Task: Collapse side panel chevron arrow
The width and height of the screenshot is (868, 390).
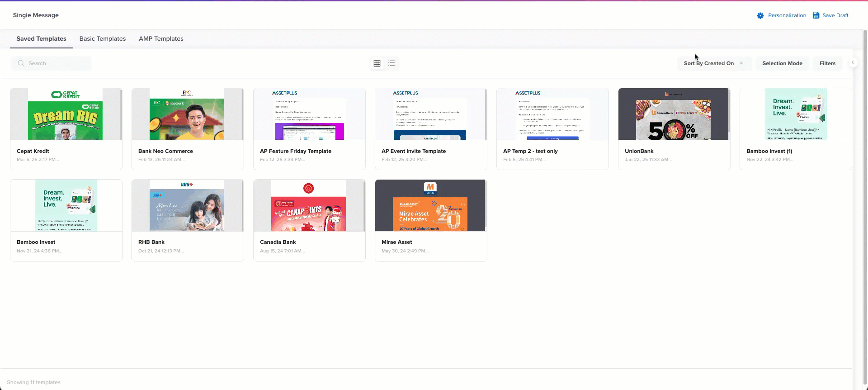Action: coord(853,63)
